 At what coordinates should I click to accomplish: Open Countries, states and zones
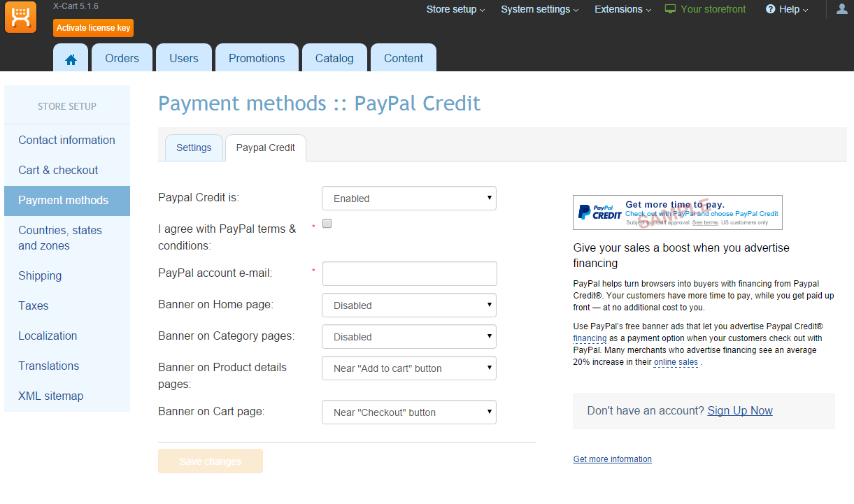coord(67,238)
